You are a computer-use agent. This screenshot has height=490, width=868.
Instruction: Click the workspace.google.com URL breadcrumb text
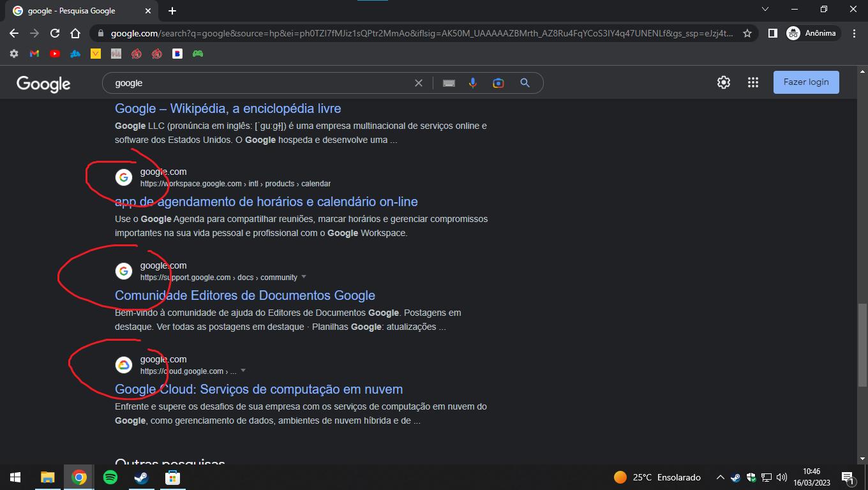click(x=236, y=184)
